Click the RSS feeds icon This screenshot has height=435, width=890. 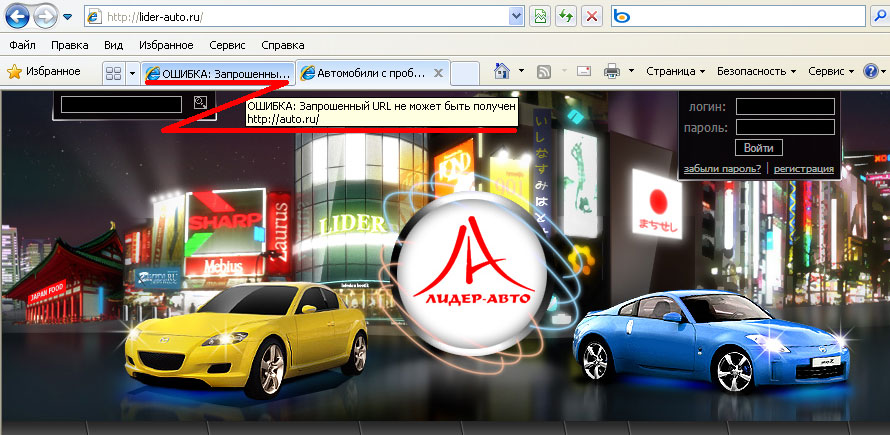point(544,72)
